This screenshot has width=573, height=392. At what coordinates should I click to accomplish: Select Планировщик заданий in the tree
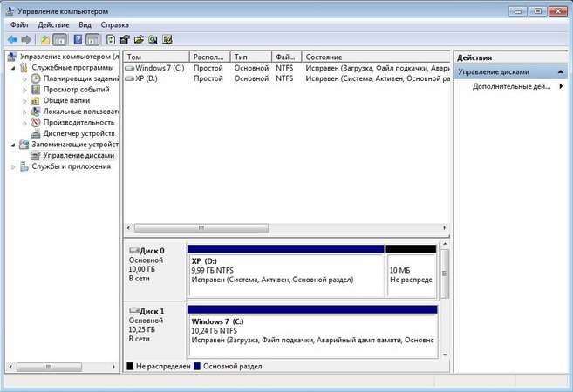pyautogui.click(x=81, y=78)
